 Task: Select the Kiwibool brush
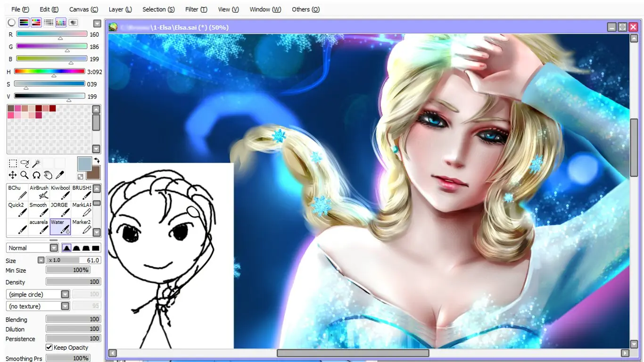coord(60,192)
